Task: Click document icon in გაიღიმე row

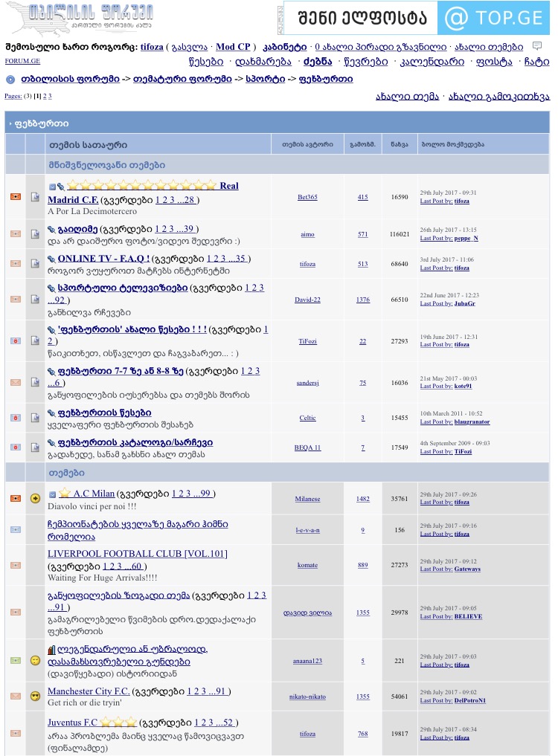Action: (x=35, y=234)
